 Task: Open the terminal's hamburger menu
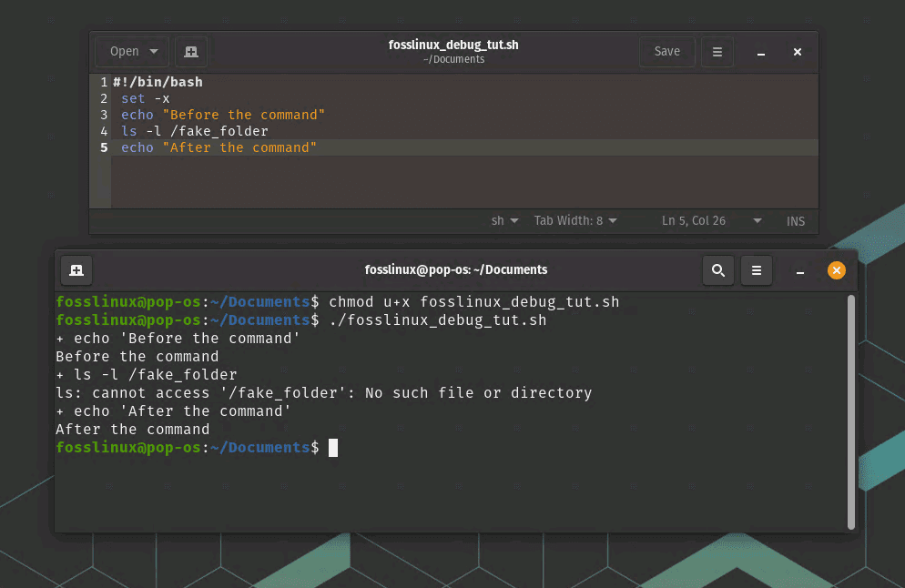[x=757, y=270]
